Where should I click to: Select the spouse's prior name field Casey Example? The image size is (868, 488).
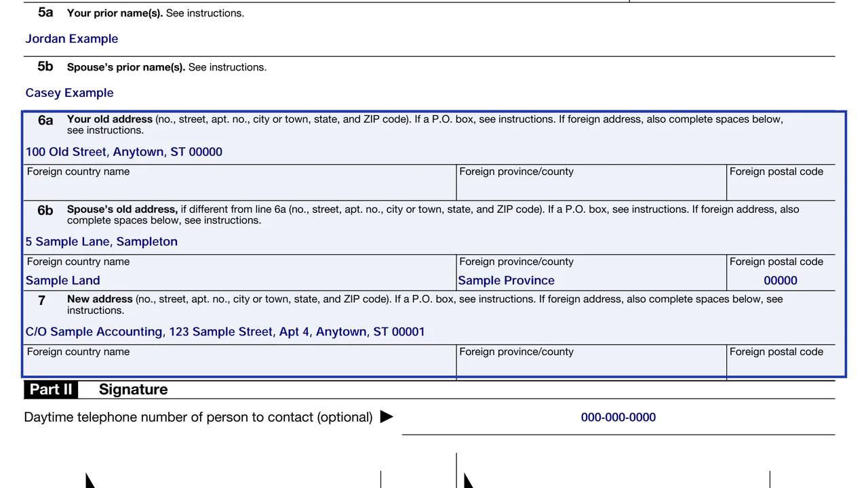(x=430, y=93)
